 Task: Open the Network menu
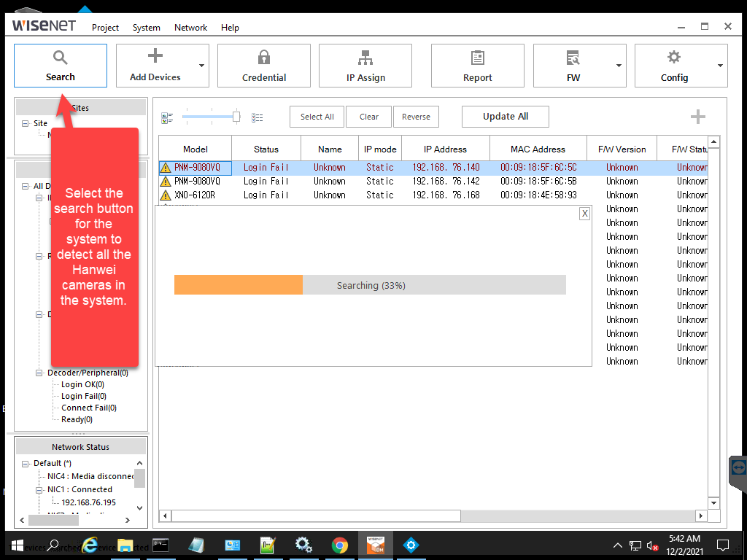tap(190, 28)
